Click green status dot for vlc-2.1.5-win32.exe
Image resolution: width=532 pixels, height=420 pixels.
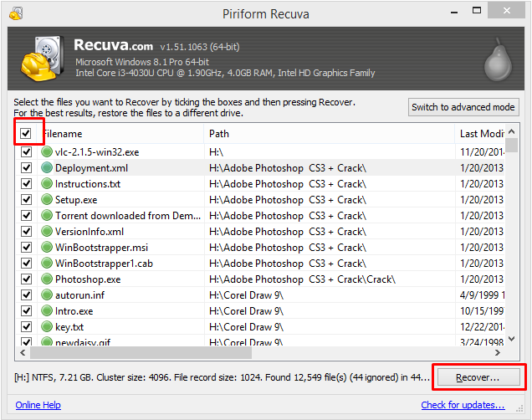pyautogui.click(x=47, y=151)
